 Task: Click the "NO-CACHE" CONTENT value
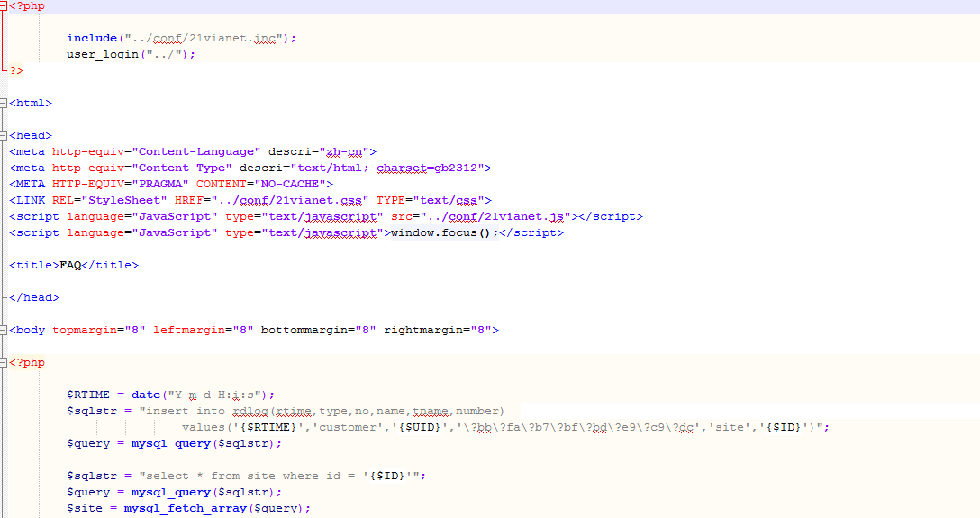pos(290,184)
